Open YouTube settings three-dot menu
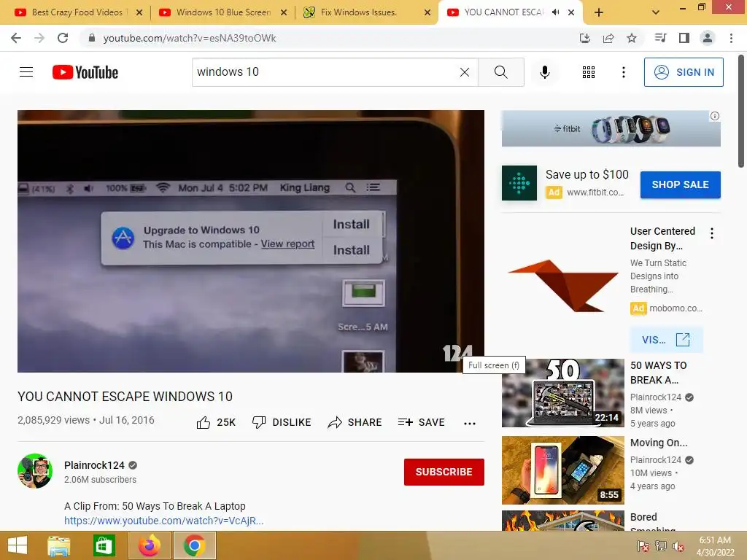747x560 pixels. [623, 72]
